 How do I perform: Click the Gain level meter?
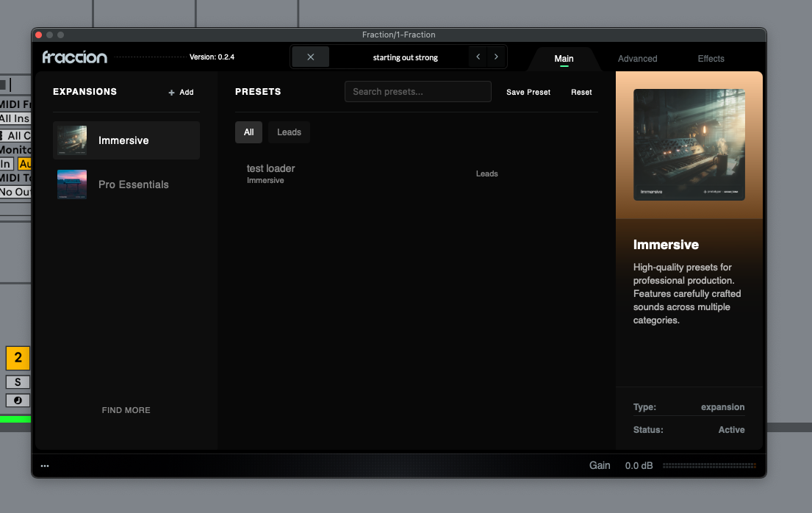coord(709,466)
